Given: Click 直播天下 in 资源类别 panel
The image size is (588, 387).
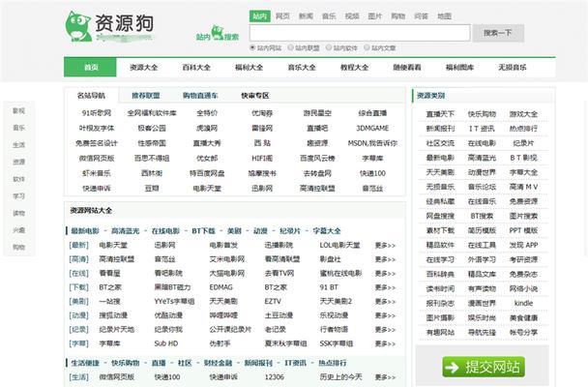Looking at the screenshot, I should click(x=440, y=113).
